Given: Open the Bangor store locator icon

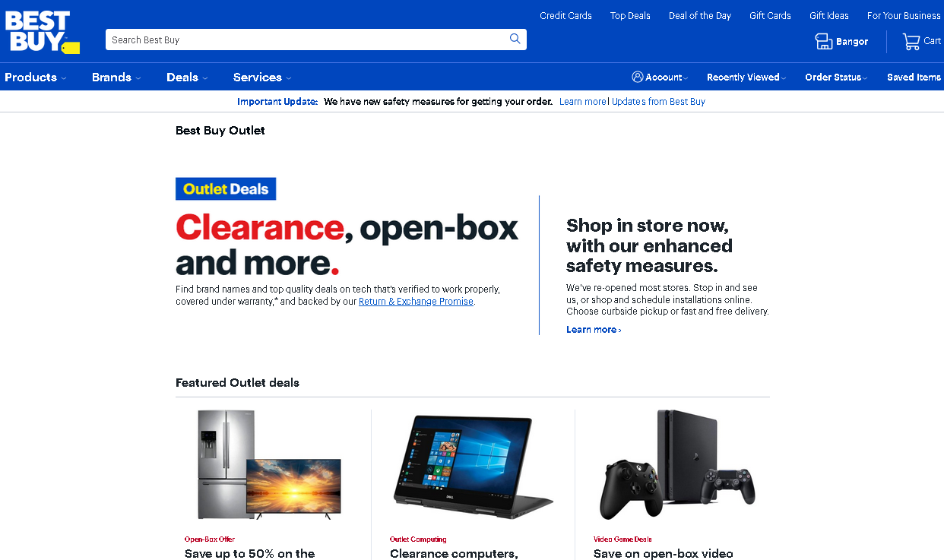Looking at the screenshot, I should pyautogui.click(x=824, y=41).
